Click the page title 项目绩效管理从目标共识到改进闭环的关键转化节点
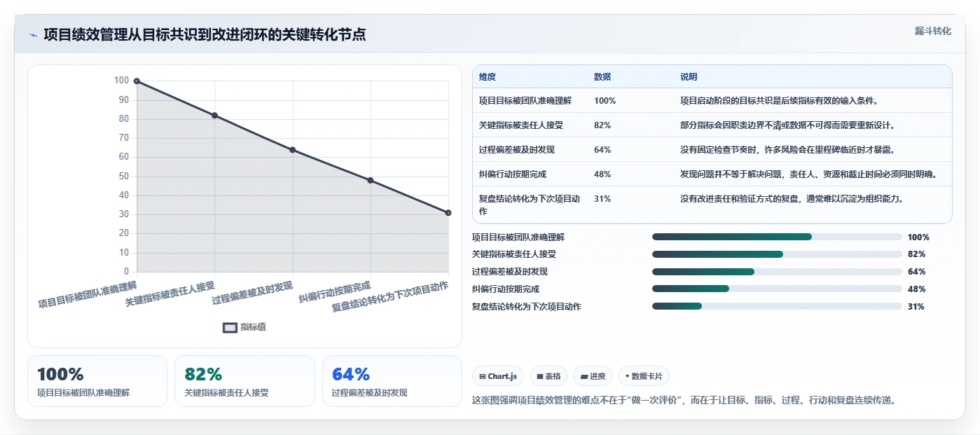This screenshot has height=435, width=980. tap(205, 35)
